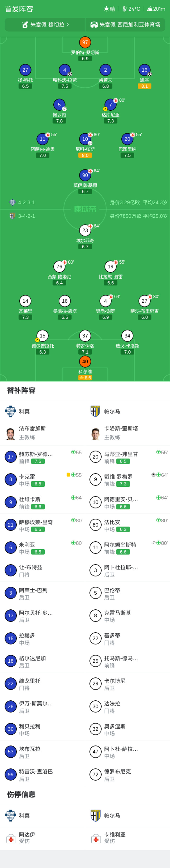The height and width of the screenshot is (868, 170).
Task: Select substitute 17 赫苏斯-罗德 entry
Action: tap(42, 457)
